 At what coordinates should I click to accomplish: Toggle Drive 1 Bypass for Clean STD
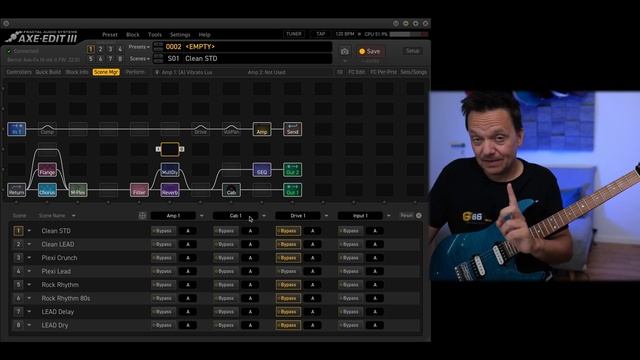coord(288,231)
